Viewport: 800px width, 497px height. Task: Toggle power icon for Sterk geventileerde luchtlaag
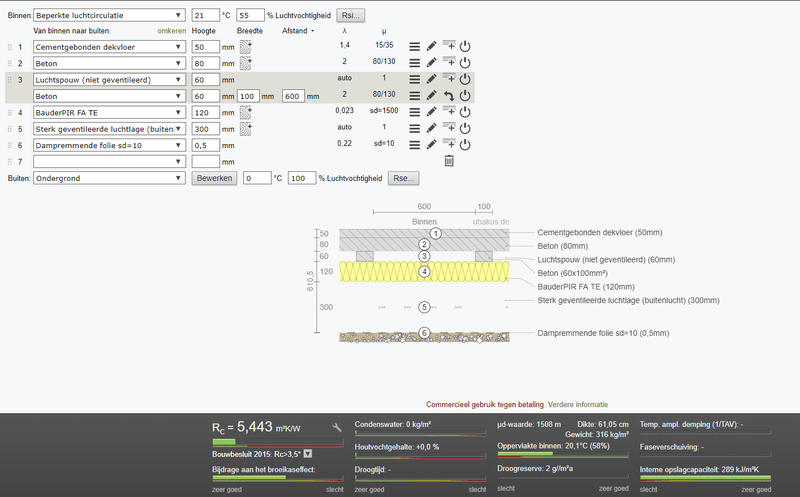[x=465, y=128]
